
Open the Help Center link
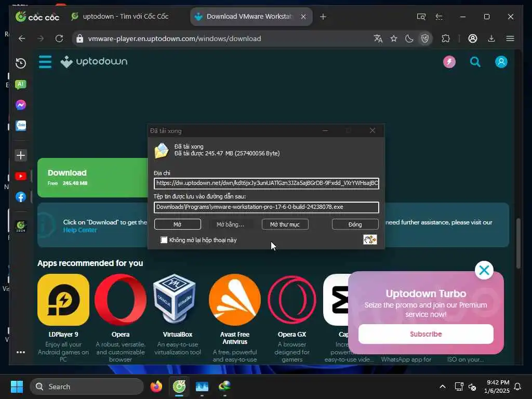(80, 230)
